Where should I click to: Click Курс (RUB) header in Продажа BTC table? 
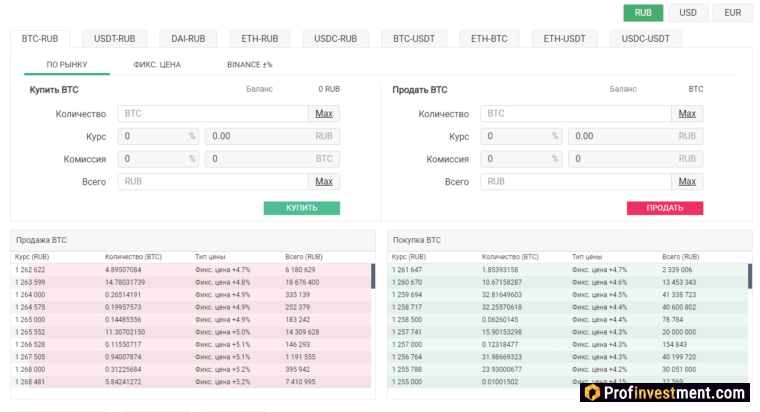pyautogui.click(x=32, y=257)
